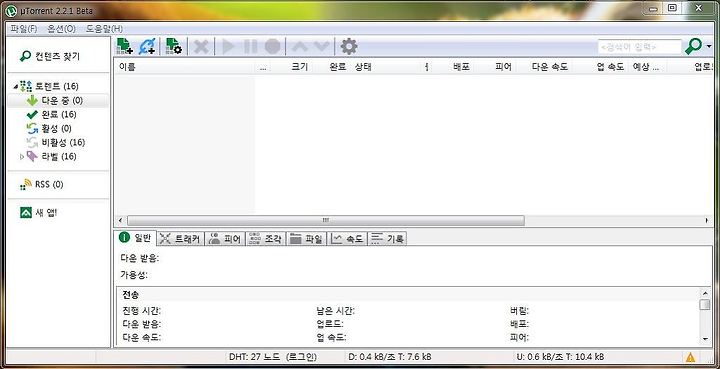Click the green search magnifier icon
The height and width of the screenshot is (369, 720).
click(693, 46)
